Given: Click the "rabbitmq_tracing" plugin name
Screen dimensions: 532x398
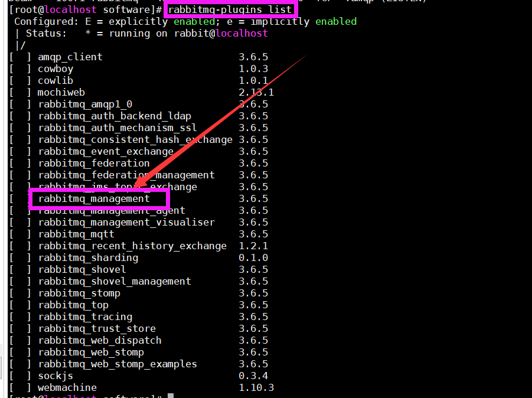Looking at the screenshot, I should [85, 317].
